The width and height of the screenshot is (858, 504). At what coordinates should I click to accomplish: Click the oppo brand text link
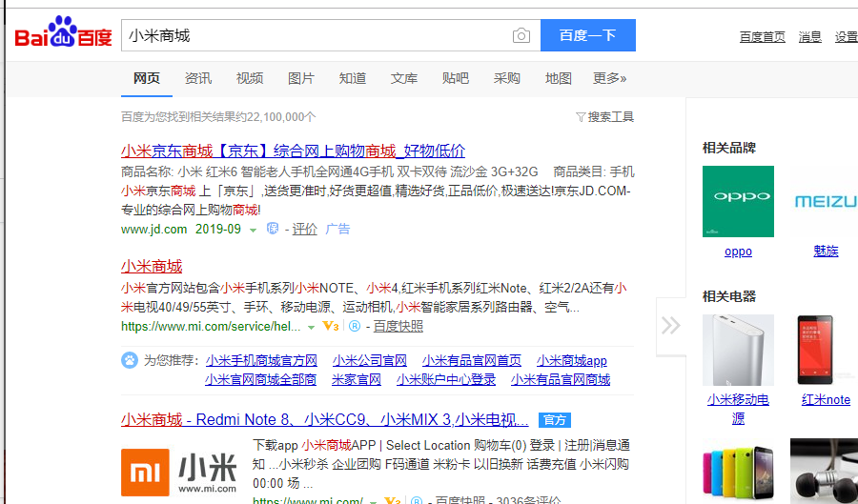point(738,252)
